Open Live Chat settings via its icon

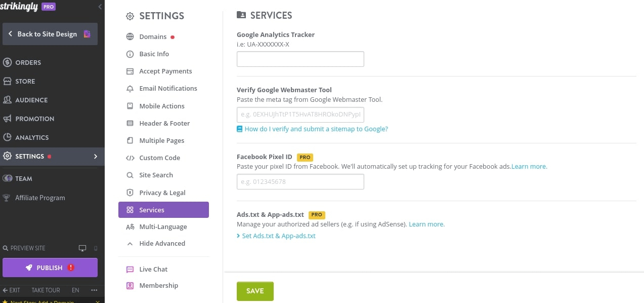coord(131,269)
